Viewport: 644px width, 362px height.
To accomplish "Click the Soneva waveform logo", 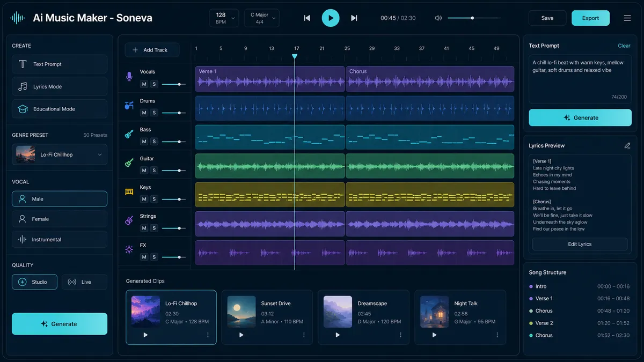I will coord(18,18).
